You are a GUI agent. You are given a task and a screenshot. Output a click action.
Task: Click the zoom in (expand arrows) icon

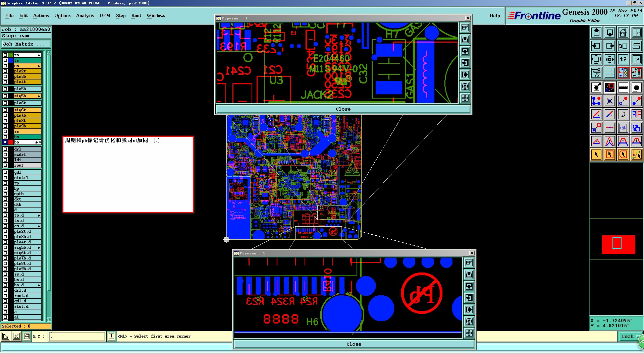tap(596, 59)
